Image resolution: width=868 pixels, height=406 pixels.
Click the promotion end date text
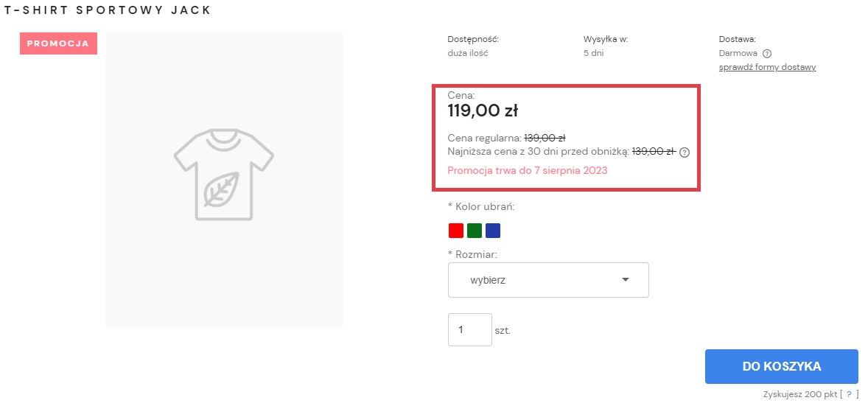528,171
